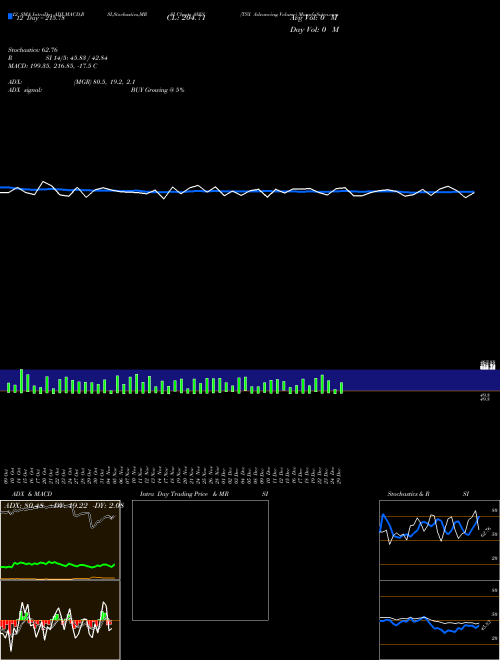Screen dimensions: 500x660
Task: Click the blue moving average line
Action: coord(237,191)
